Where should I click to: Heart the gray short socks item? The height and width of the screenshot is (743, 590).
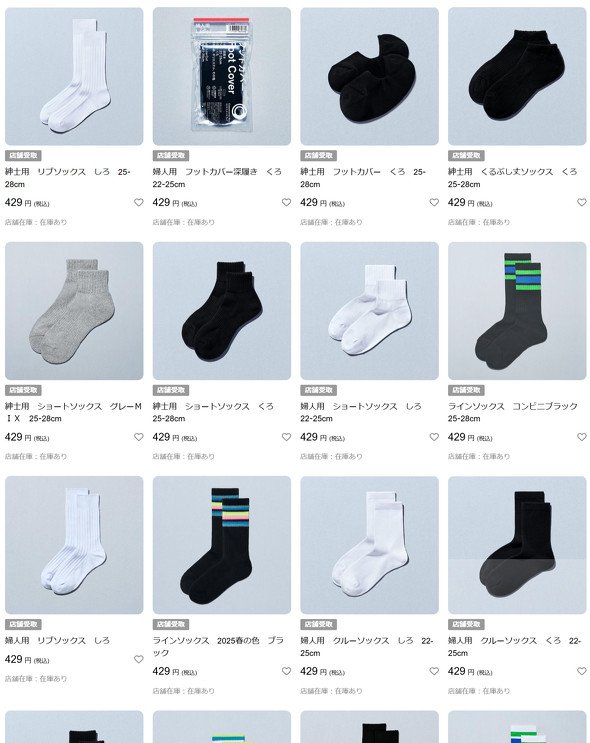(x=138, y=437)
